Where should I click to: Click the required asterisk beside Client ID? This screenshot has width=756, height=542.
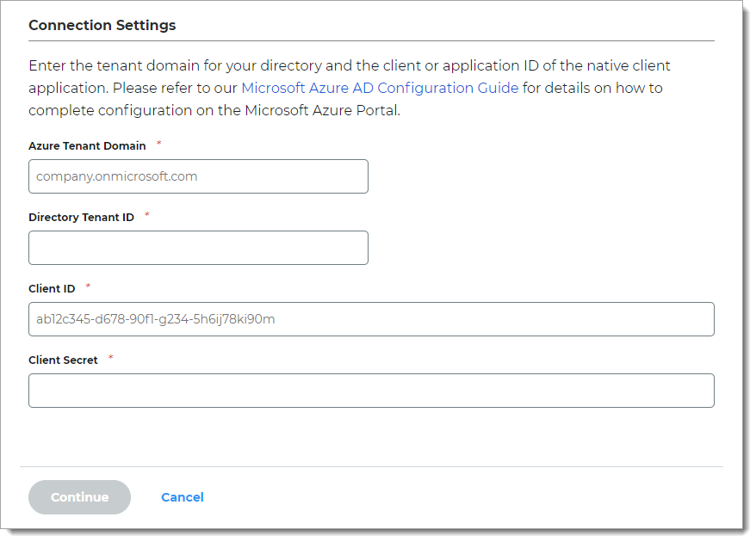tap(88, 286)
